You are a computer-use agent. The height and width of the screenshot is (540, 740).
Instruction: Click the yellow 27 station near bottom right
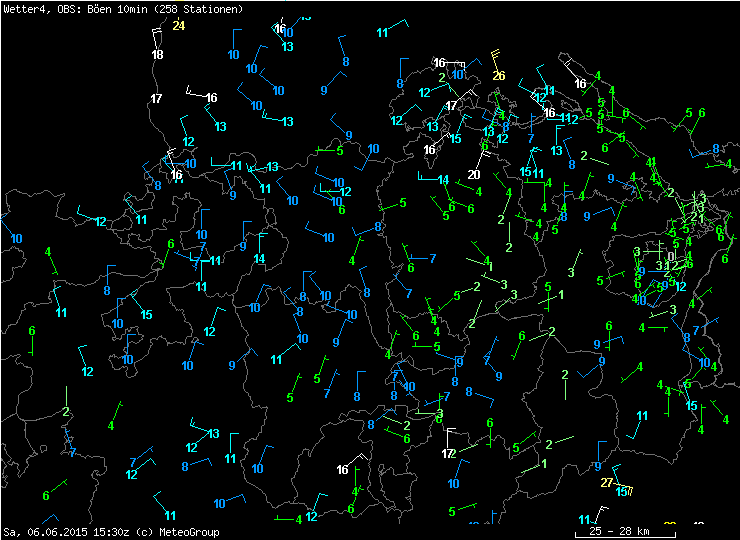point(607,483)
